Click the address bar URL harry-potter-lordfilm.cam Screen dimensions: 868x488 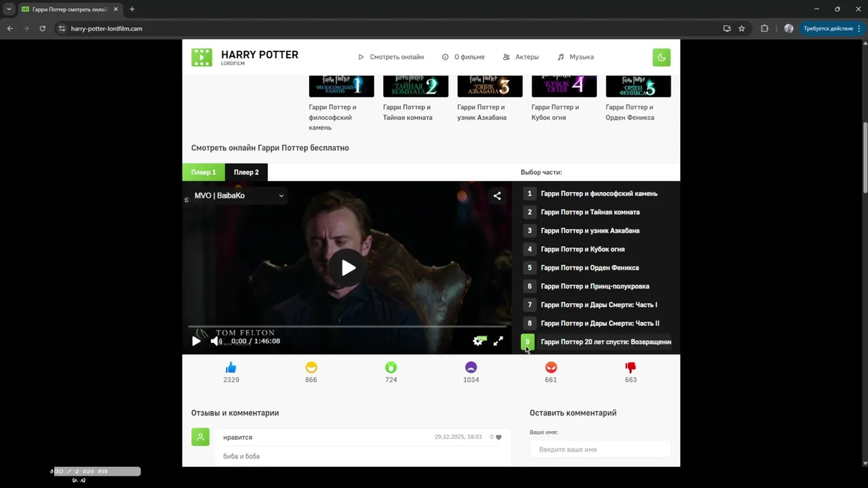click(106, 28)
